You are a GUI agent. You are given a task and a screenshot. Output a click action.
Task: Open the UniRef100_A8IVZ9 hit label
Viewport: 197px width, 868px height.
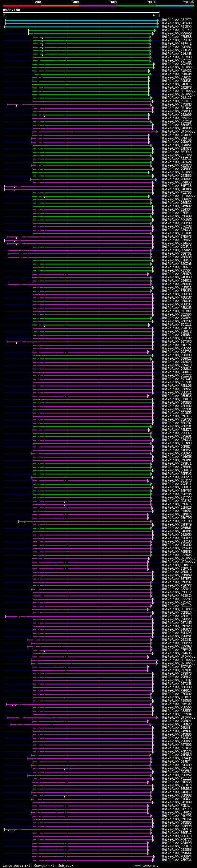click(177, 20)
